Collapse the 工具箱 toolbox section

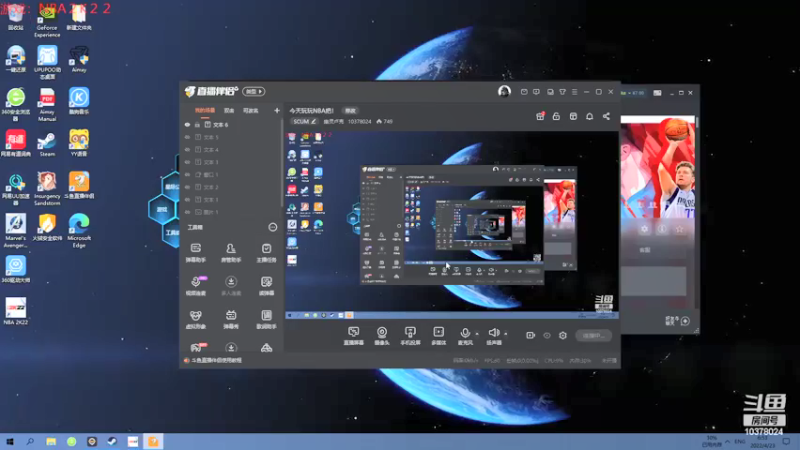point(272,227)
